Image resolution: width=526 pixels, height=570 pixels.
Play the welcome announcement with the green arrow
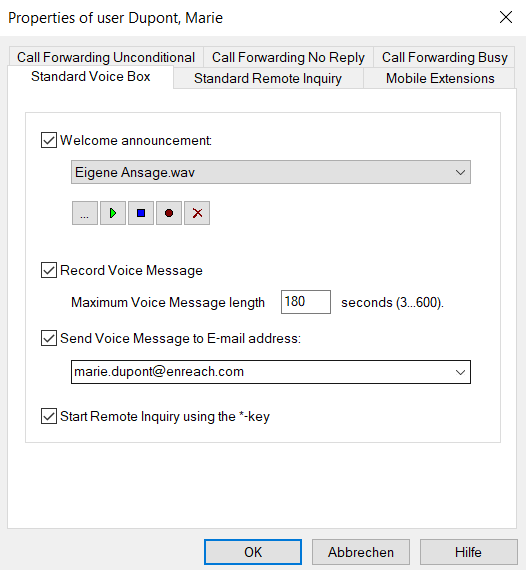pyautogui.click(x=113, y=213)
